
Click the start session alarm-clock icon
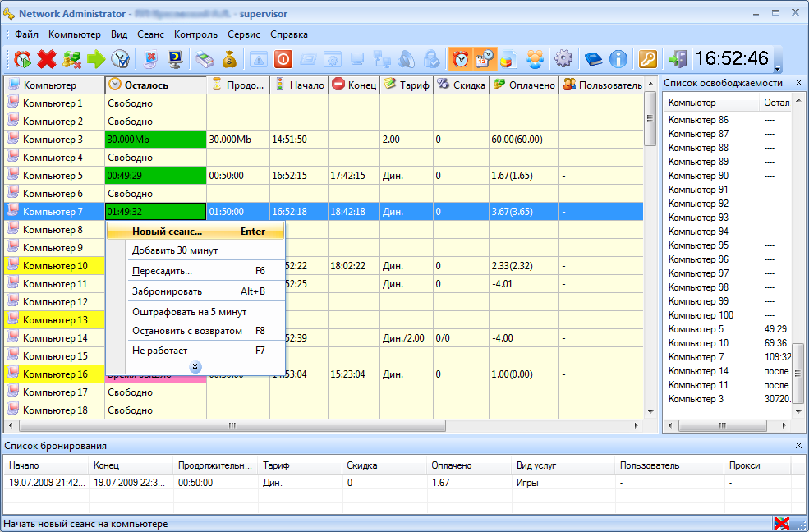point(22,59)
